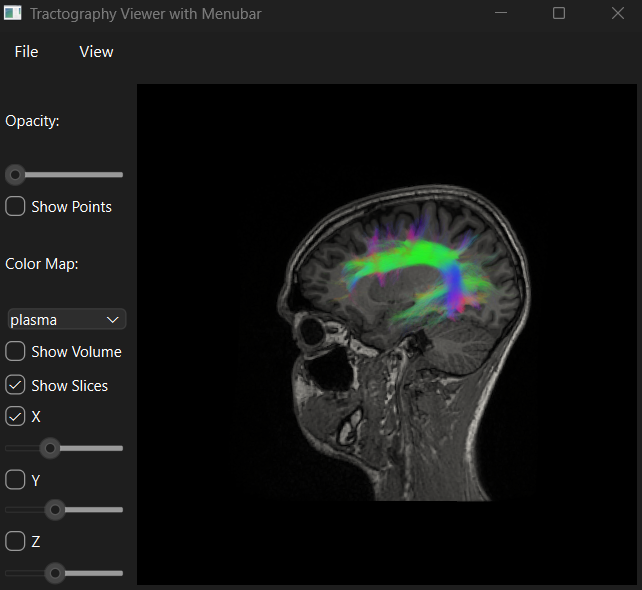This screenshot has height=590, width=642.
Task: Click the Z slice position slider handle
Action: coord(56,573)
